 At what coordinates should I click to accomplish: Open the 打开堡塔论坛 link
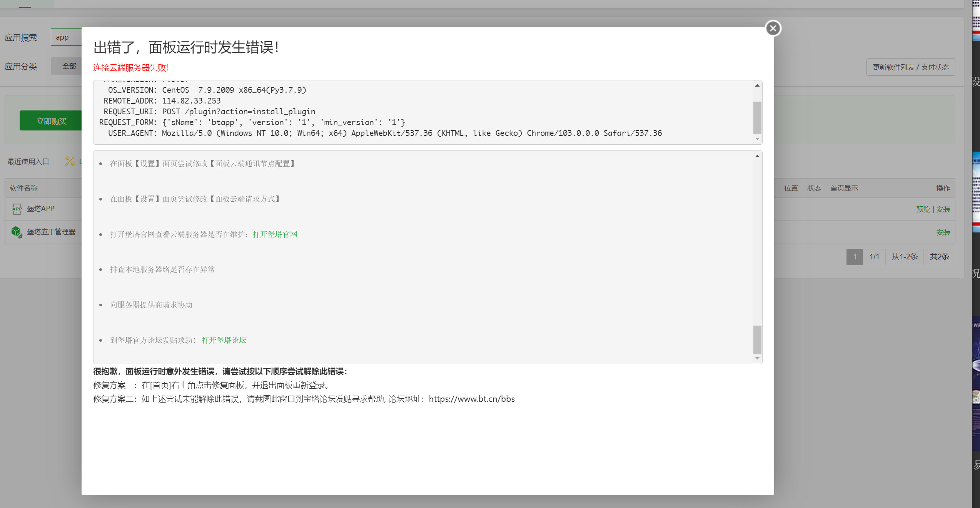click(x=224, y=340)
